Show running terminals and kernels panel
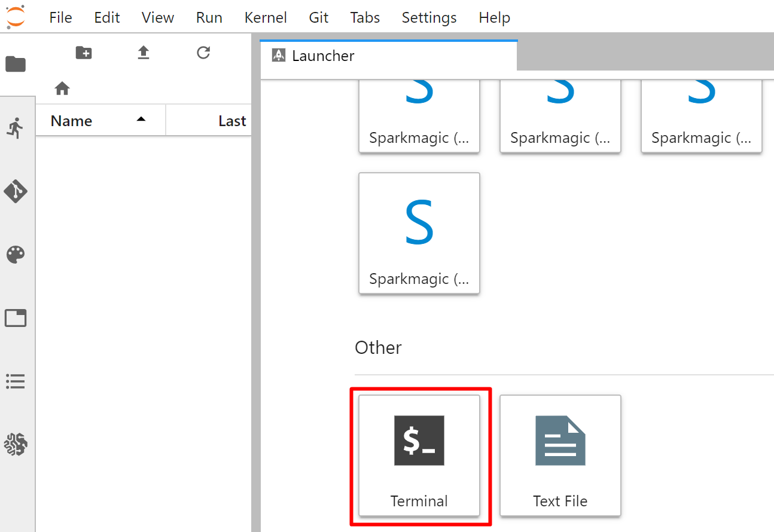 click(x=16, y=128)
